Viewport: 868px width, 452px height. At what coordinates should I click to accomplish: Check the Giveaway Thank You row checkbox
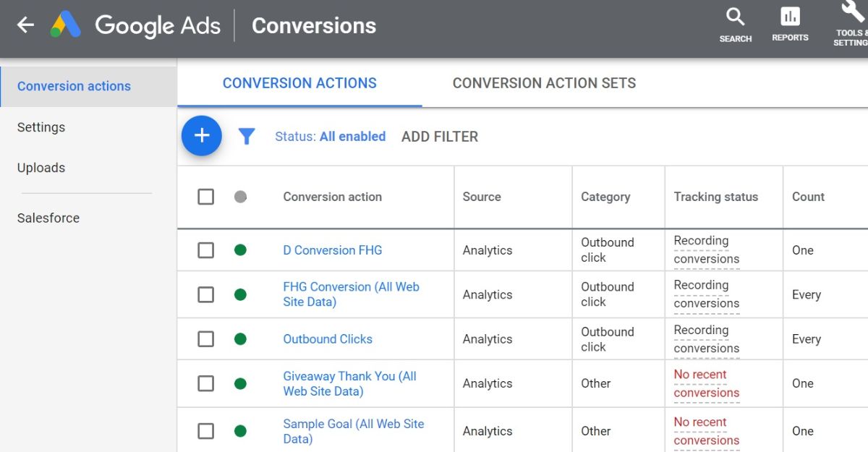(x=206, y=383)
